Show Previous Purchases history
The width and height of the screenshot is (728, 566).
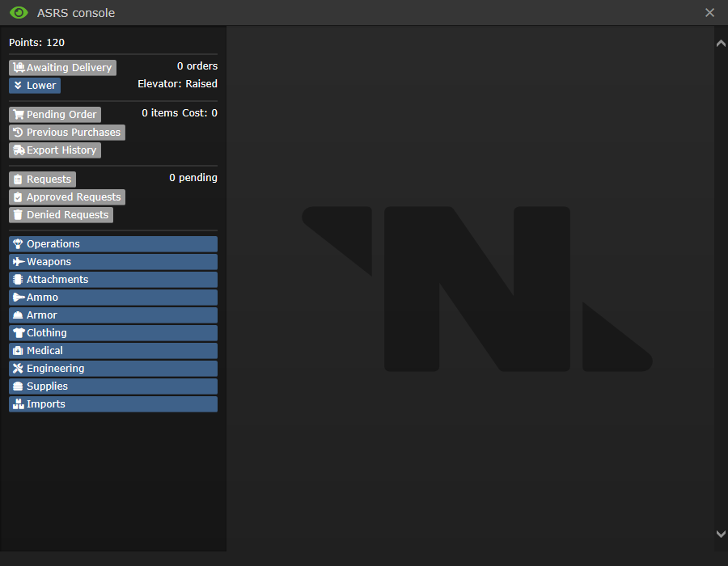(x=67, y=133)
